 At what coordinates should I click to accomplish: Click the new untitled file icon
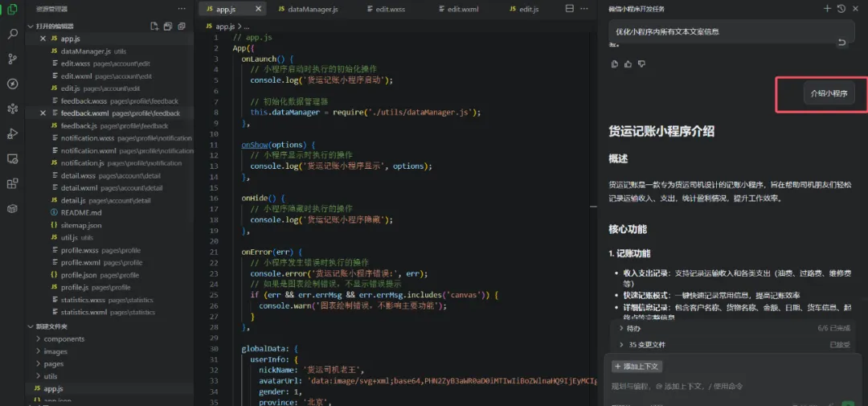(154, 26)
